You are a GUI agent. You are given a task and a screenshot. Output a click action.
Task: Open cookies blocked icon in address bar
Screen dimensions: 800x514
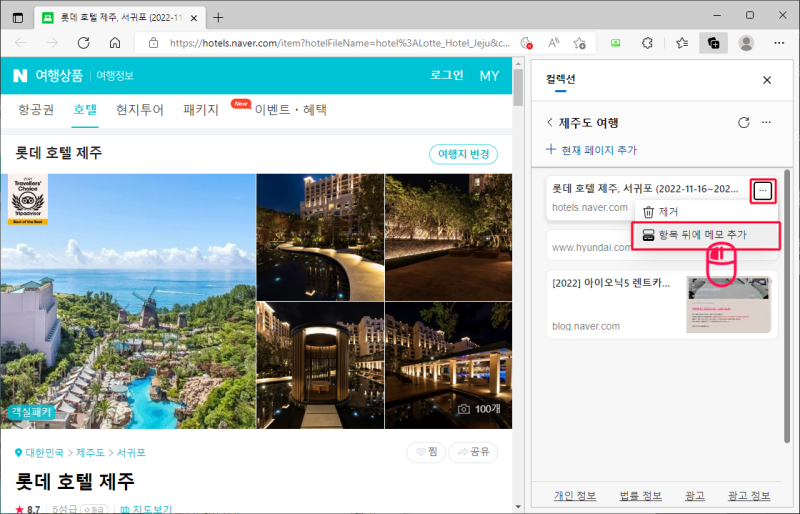(527, 43)
